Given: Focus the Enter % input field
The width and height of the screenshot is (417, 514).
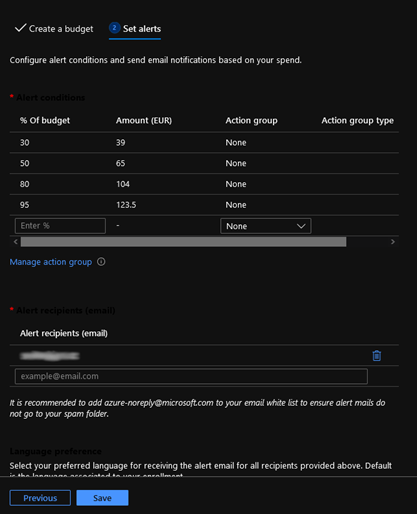Looking at the screenshot, I should 60,226.
